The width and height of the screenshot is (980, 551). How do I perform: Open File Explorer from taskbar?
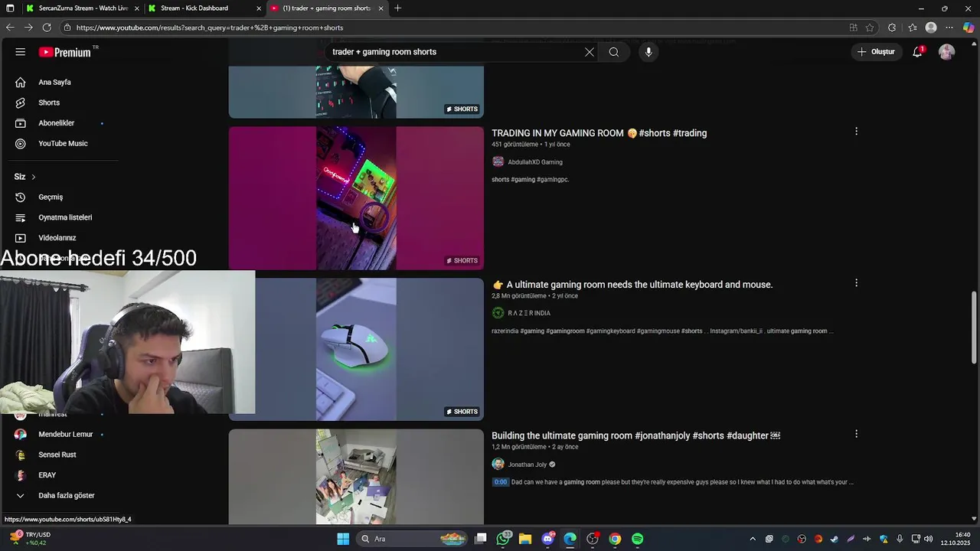tap(525, 539)
